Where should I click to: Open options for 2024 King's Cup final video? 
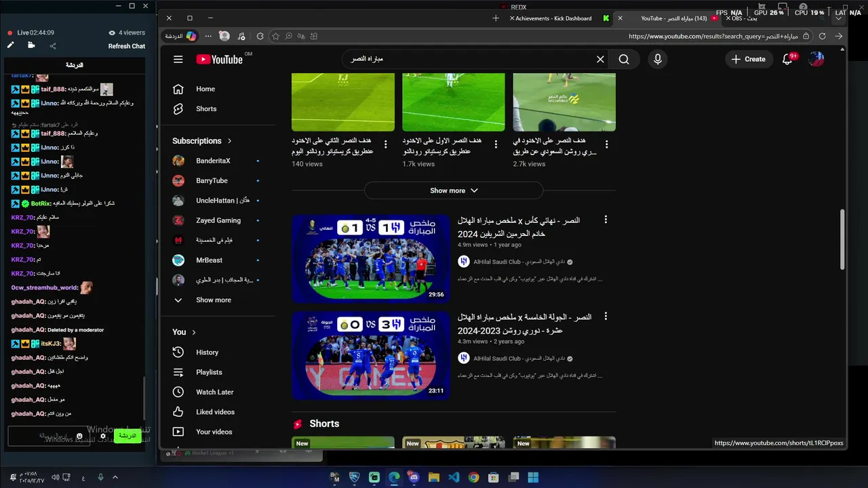click(606, 220)
